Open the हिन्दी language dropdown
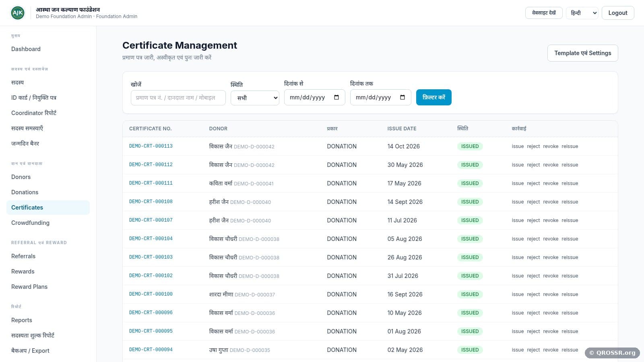The image size is (644, 362). coord(582,13)
